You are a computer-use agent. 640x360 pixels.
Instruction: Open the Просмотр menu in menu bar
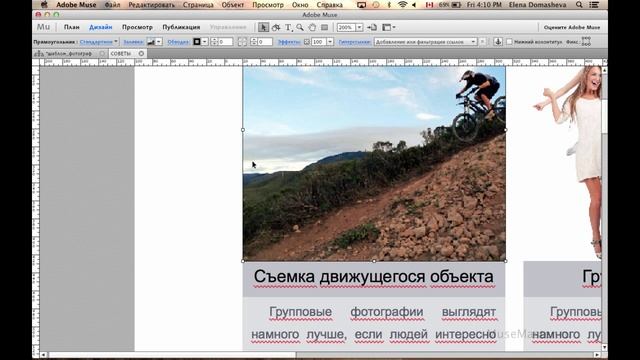coord(268,5)
